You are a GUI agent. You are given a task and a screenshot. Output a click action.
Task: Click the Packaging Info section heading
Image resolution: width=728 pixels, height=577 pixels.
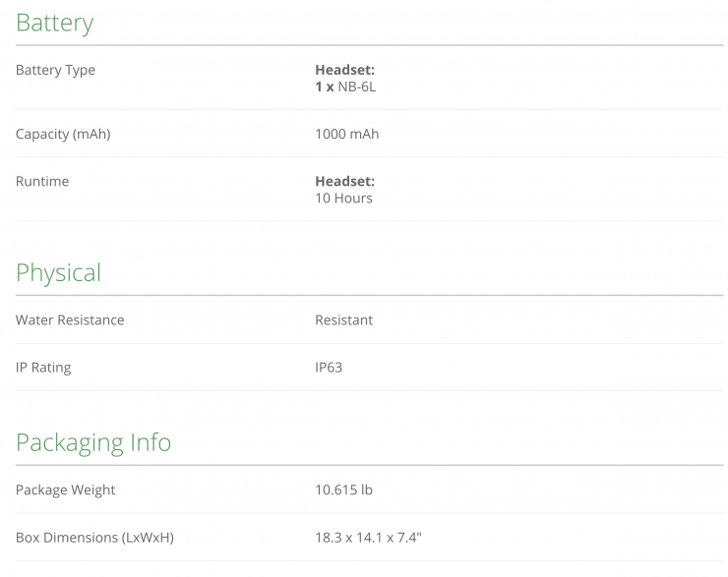point(93,442)
